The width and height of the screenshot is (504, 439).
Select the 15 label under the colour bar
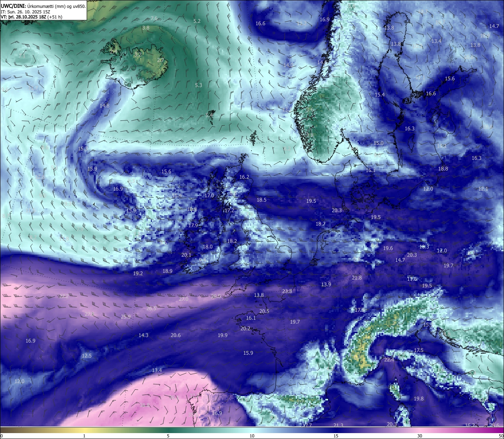pos(336,436)
